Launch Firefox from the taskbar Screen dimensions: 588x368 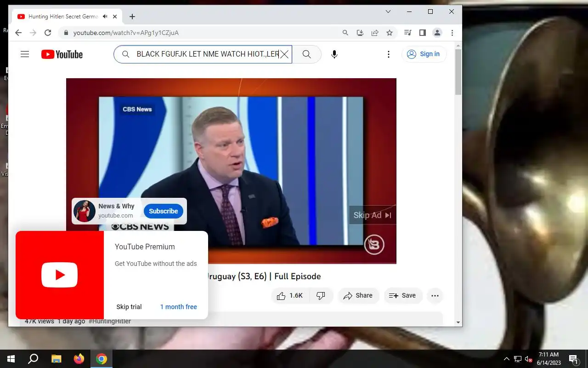click(x=79, y=359)
